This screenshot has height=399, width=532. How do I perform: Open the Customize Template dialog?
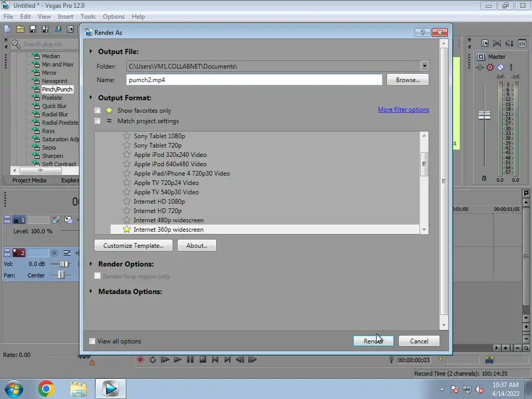[134, 245]
